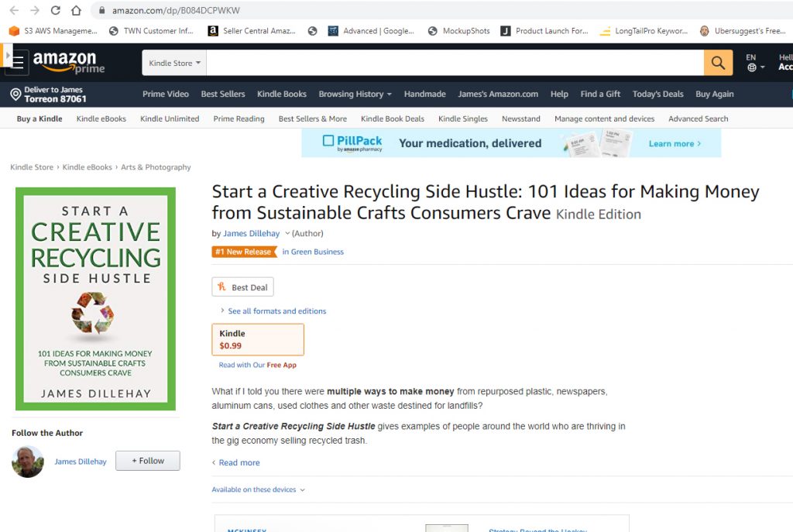
Task: Open the EN language dropdown
Action: (756, 63)
